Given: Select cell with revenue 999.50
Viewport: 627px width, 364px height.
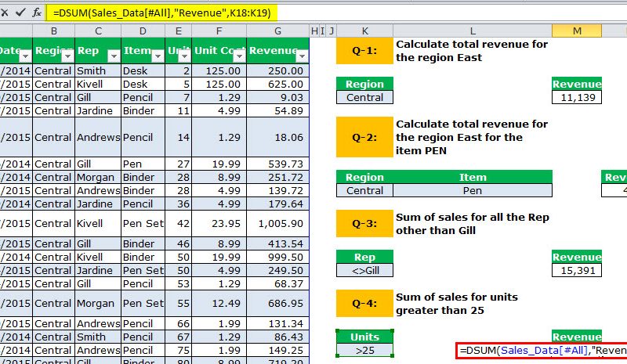Looking at the screenshot, I should coord(278,257).
